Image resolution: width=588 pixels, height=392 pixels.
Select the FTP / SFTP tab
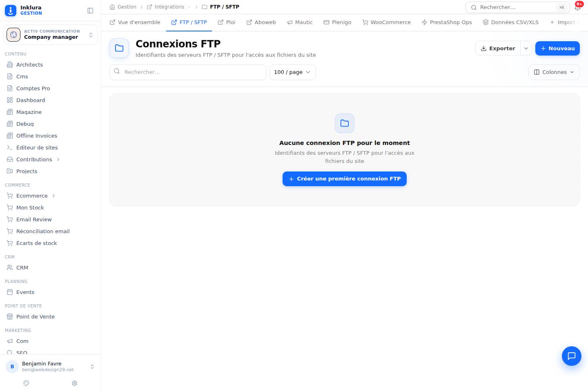click(x=189, y=22)
